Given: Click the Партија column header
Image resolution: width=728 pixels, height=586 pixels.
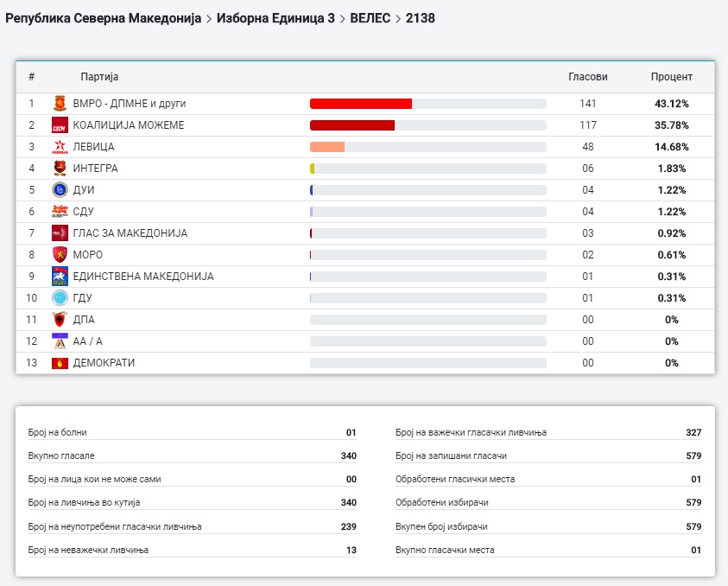Looking at the screenshot, I should (99, 77).
